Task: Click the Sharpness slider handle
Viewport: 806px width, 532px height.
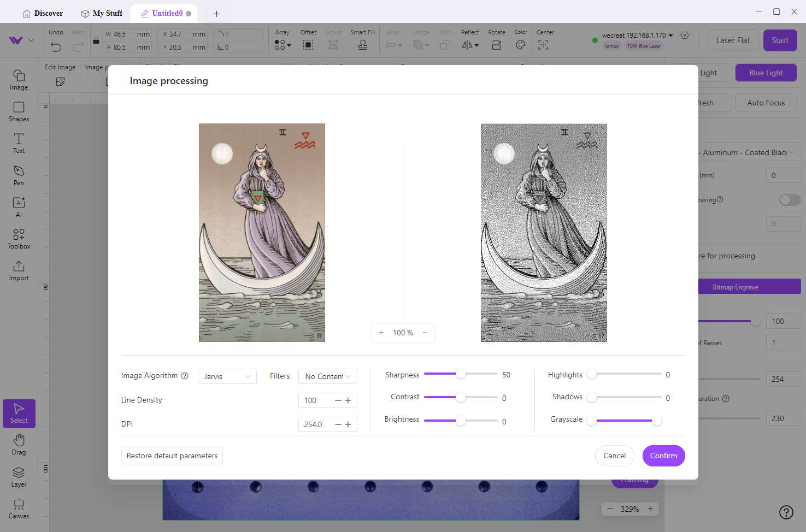Action: 461,374
